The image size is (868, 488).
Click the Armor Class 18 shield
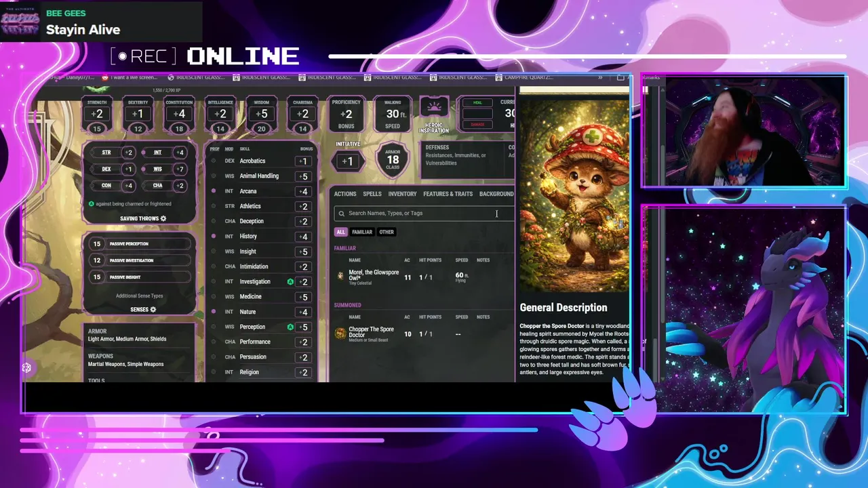pos(393,160)
